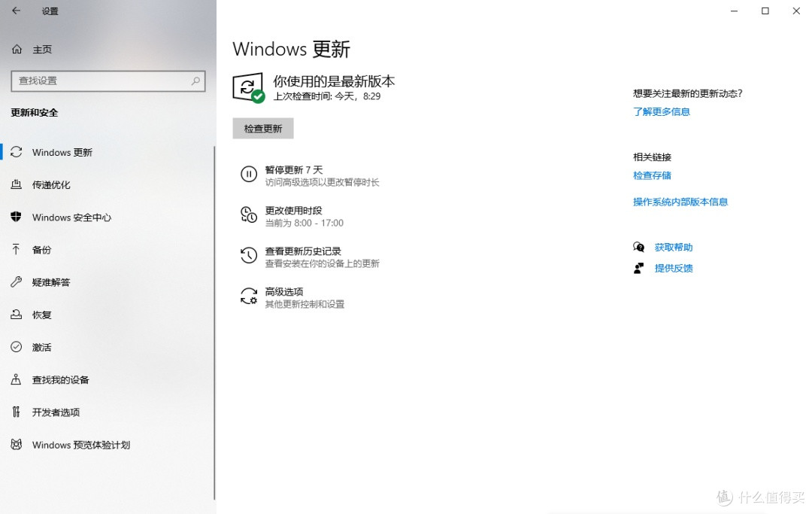
Task: Click the upload arrow icon for 备份
Action: pos(17,249)
